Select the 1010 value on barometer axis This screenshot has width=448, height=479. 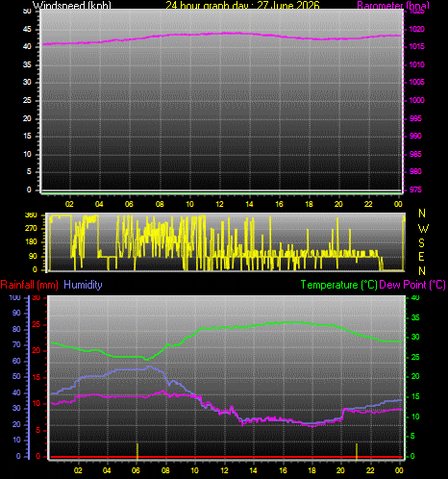416,64
